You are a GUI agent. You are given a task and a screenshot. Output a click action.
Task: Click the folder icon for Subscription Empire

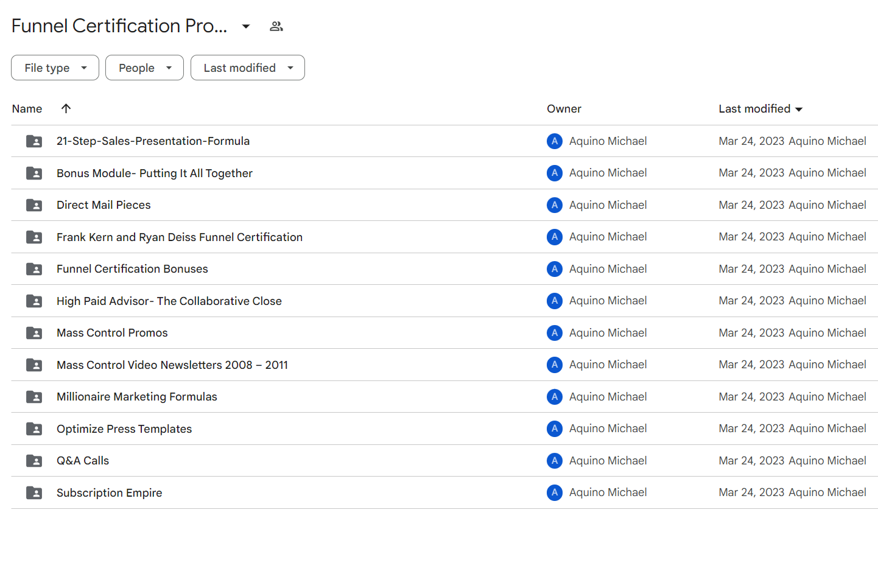[34, 493]
